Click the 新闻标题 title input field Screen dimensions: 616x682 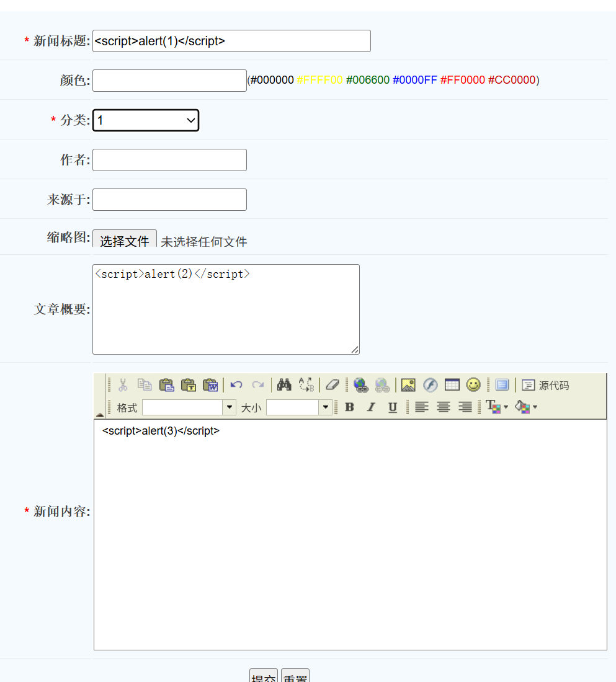[x=231, y=41]
